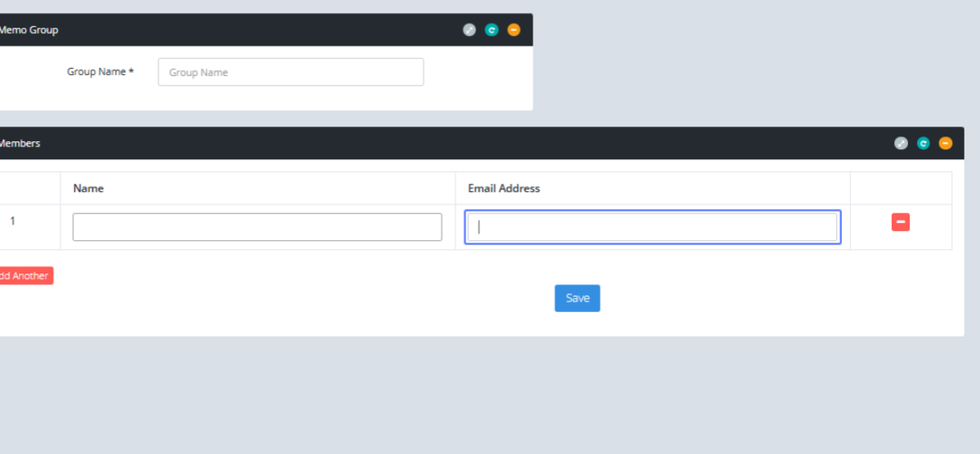This screenshot has height=454, width=980.
Task: Click the Members panel title text
Action: point(20,144)
